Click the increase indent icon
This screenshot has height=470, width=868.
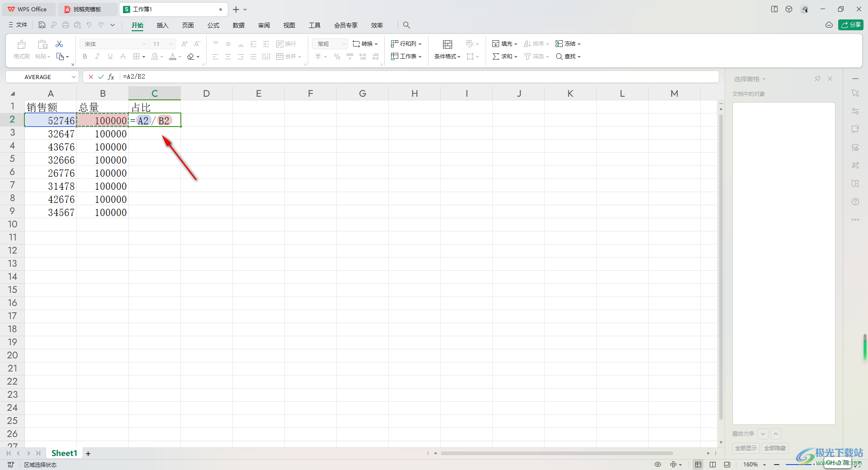point(266,44)
